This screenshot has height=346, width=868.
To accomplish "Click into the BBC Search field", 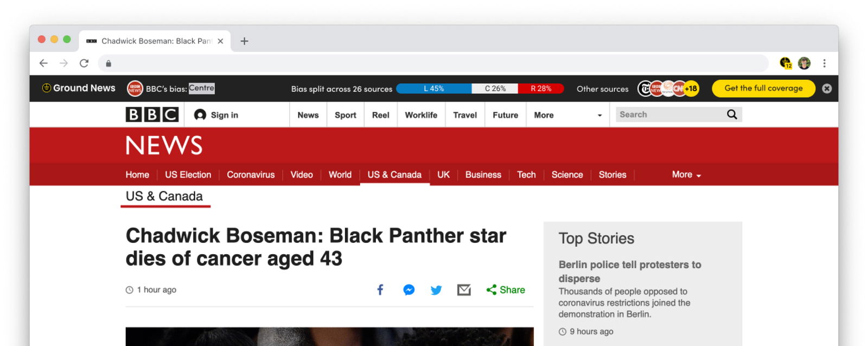I will (670, 115).
